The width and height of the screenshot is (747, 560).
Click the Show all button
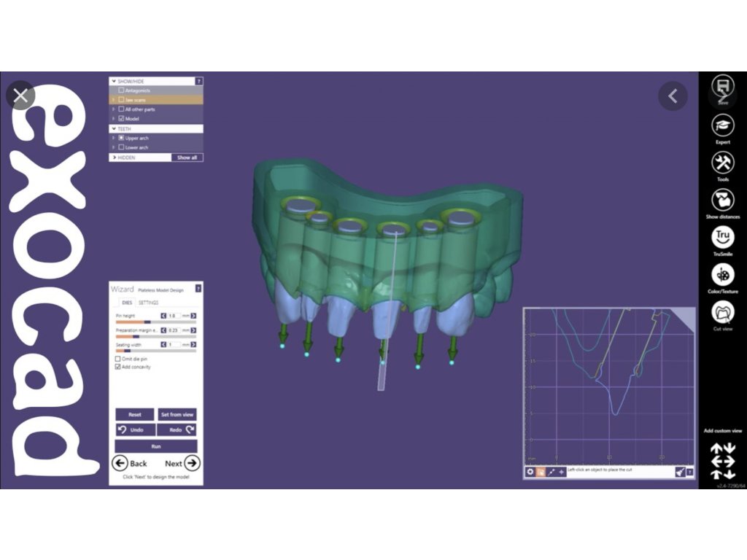(187, 157)
